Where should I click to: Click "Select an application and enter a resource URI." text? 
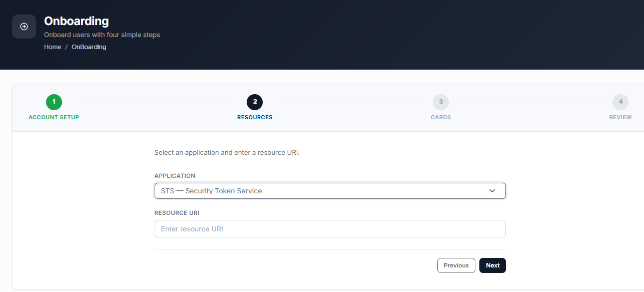click(227, 152)
